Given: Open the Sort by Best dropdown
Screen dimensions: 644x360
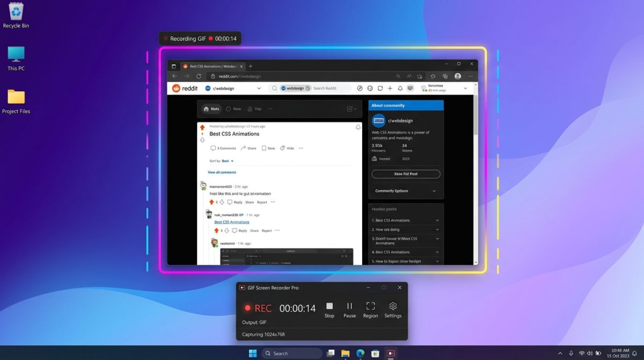Looking at the screenshot, I should (x=225, y=161).
